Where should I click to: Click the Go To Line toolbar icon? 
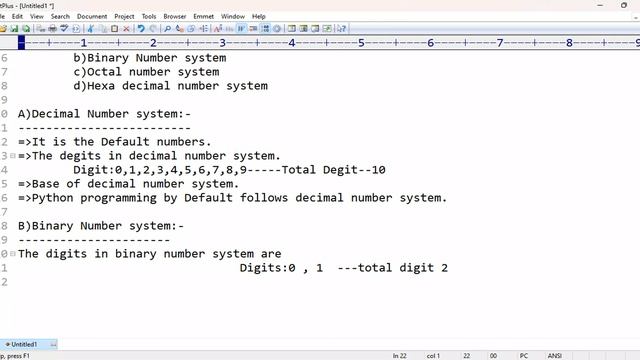click(203, 29)
